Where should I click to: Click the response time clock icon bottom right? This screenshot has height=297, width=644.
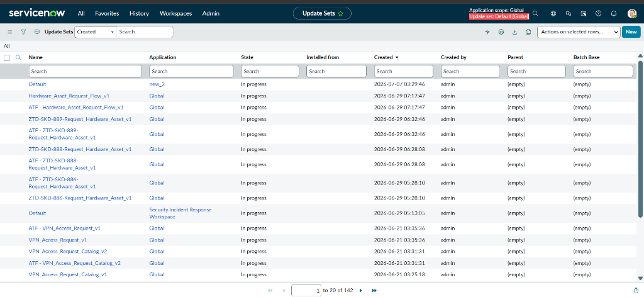[636, 291]
